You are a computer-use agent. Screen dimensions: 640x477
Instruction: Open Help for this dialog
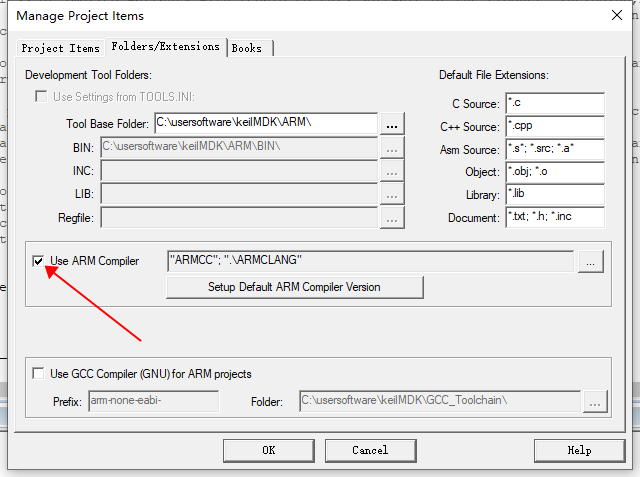click(x=579, y=450)
